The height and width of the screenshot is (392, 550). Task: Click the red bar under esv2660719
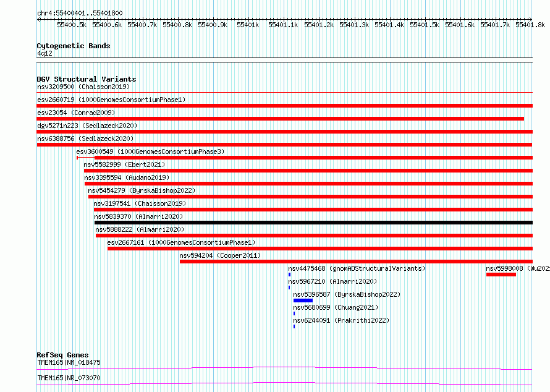tap(284, 106)
